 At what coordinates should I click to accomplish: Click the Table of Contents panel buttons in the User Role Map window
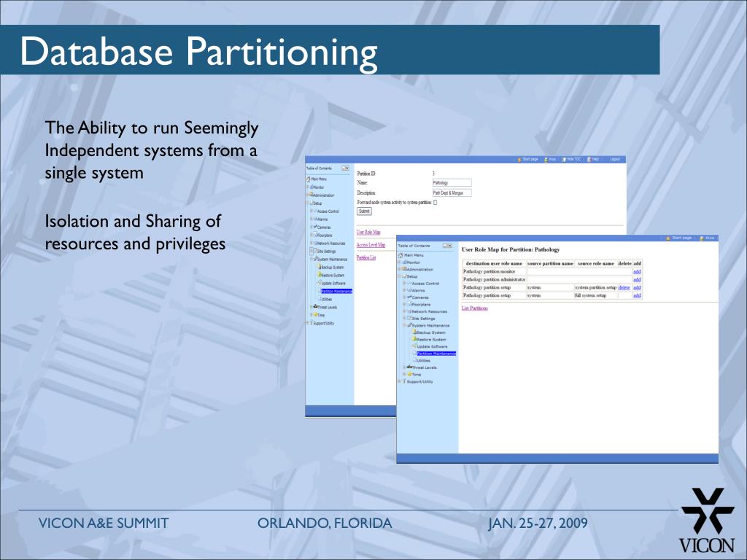coord(447,246)
